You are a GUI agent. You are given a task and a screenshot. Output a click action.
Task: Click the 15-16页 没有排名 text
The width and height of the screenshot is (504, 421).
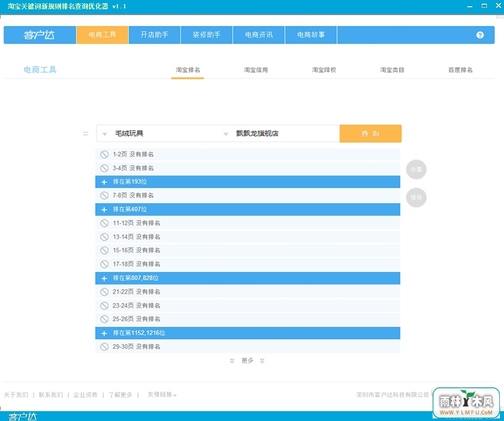[x=136, y=251]
